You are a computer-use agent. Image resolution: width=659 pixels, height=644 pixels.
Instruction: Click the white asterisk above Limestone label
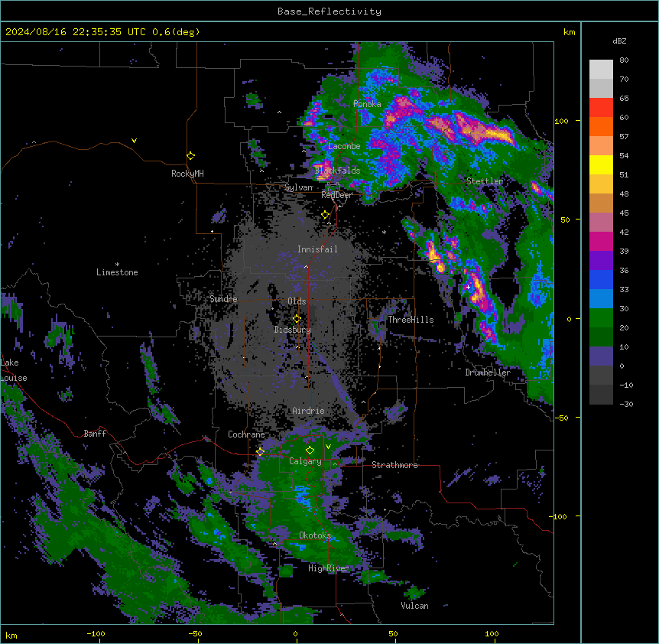pos(117,264)
